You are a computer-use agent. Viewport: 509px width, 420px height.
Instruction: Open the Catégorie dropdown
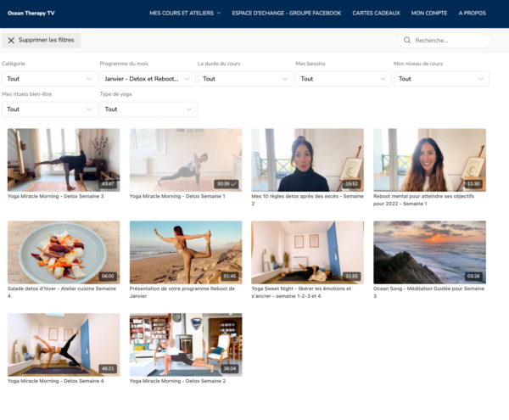[x=49, y=79]
